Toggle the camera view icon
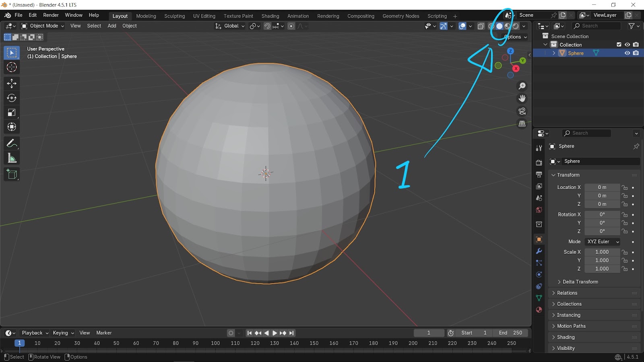Viewport: 644px width, 362px height. (522, 111)
